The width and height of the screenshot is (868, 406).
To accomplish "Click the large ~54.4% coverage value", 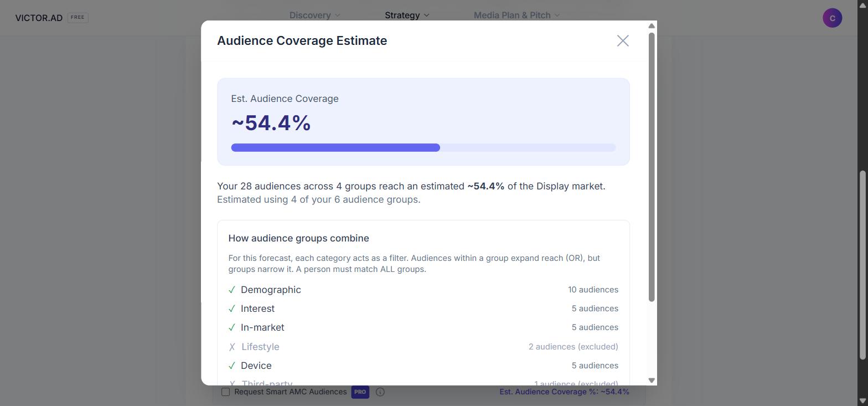I will point(271,123).
